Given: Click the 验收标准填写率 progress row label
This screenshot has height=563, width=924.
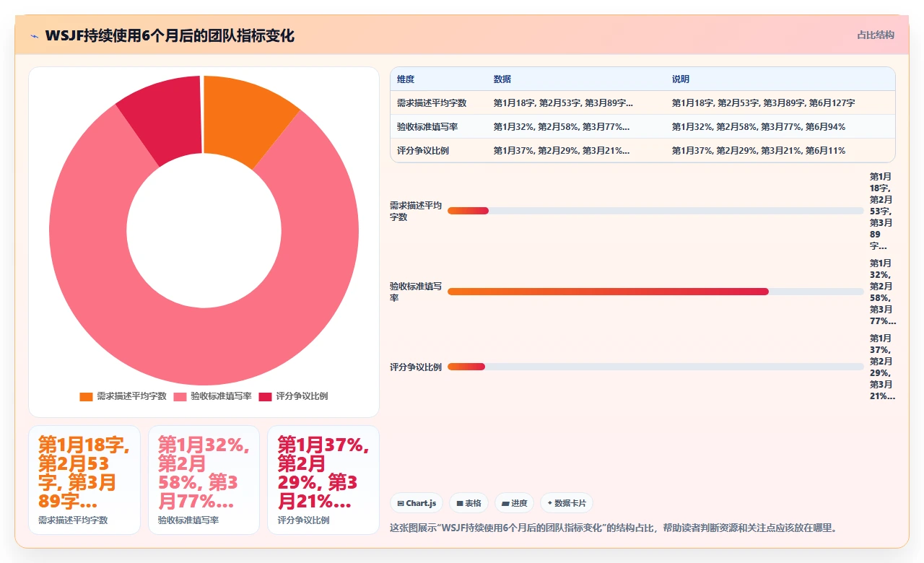Looking at the screenshot, I should point(416,292).
